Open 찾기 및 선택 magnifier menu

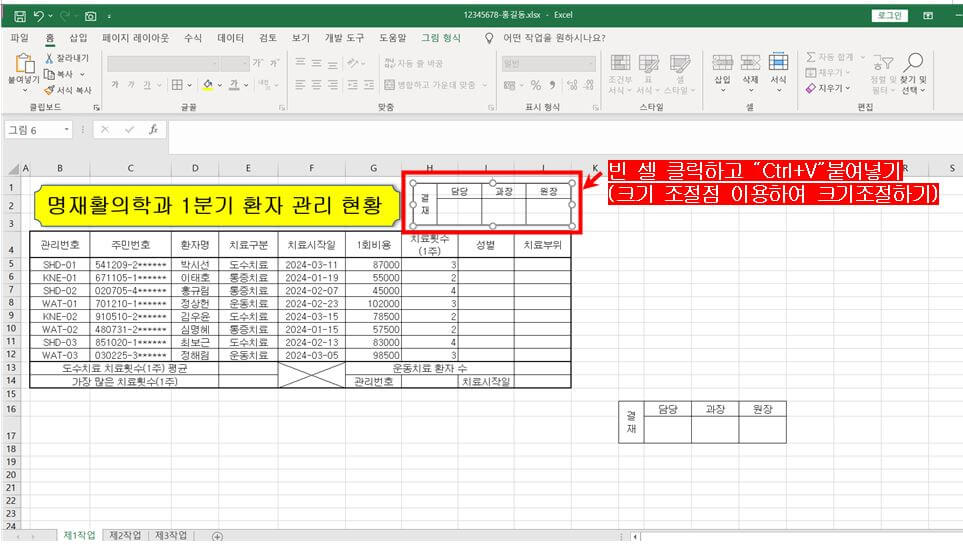913,74
